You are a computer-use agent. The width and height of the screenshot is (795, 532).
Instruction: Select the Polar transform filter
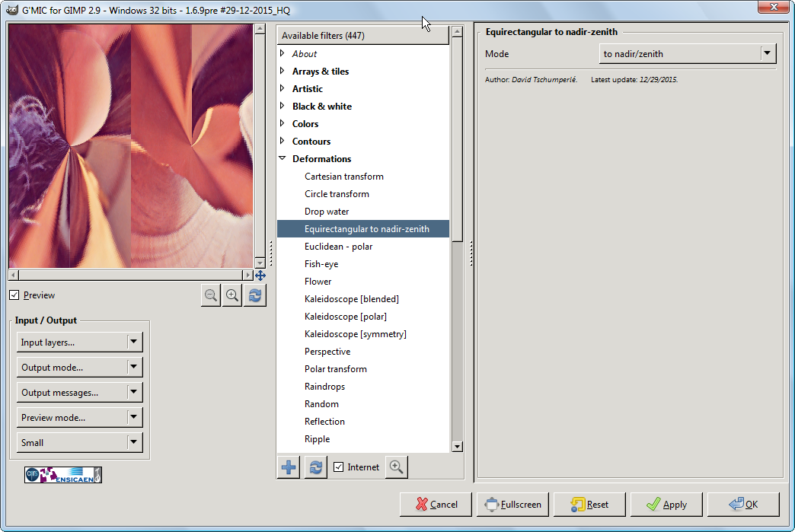[x=363, y=369]
